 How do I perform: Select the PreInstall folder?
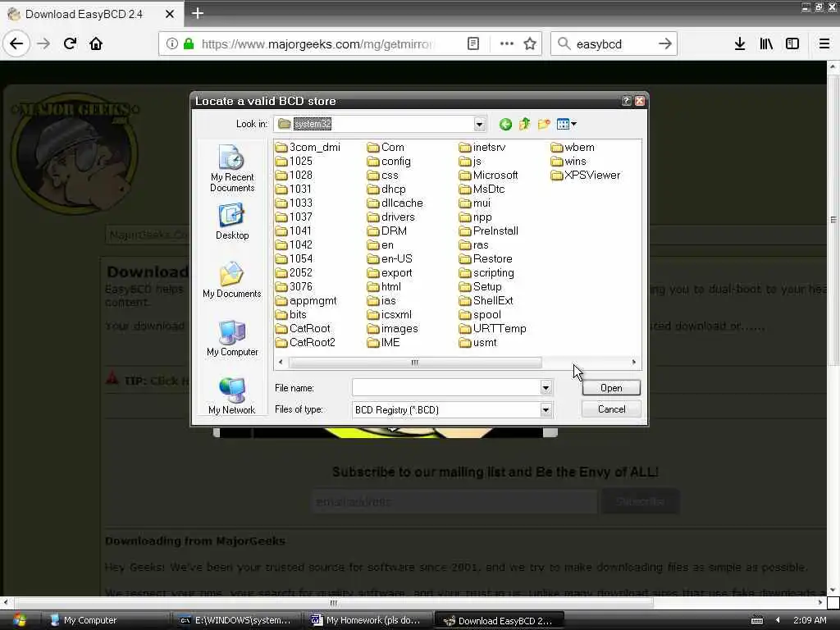click(489, 231)
